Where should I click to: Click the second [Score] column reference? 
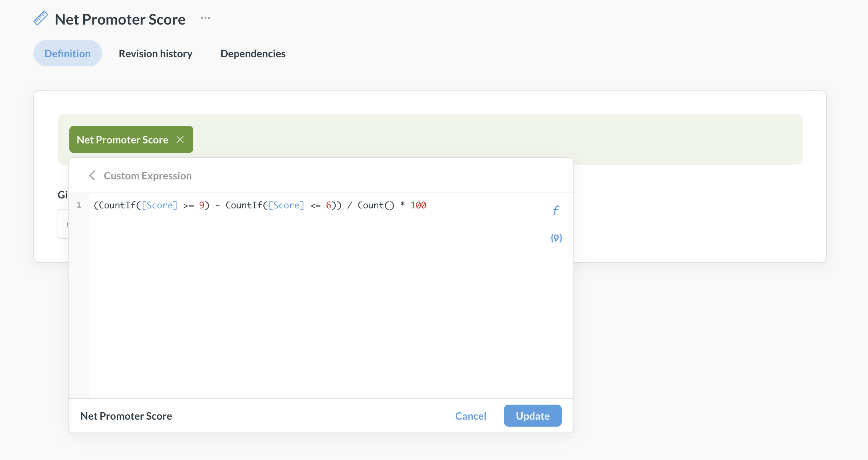(286, 205)
